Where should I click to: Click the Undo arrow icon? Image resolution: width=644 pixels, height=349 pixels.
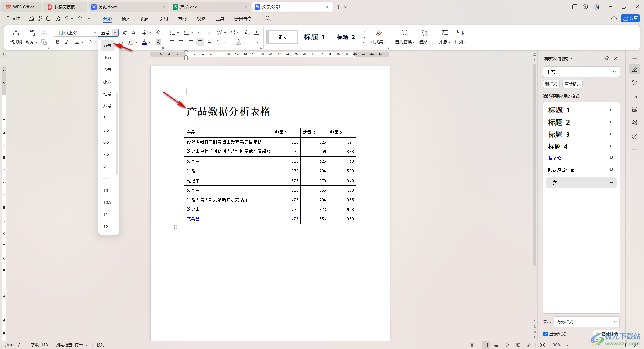point(67,18)
